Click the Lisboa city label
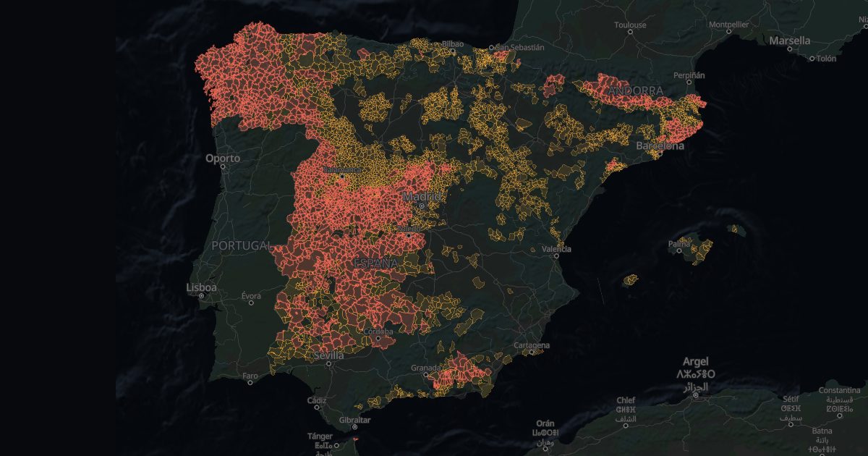Screen dimensions: 868x456 coord(201,287)
